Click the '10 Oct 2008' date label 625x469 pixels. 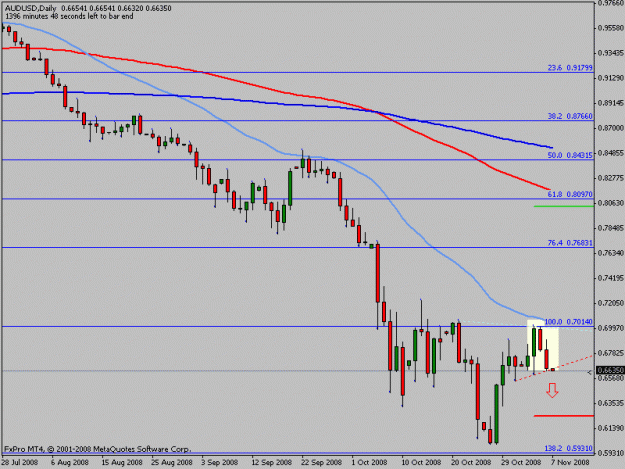pos(421,462)
